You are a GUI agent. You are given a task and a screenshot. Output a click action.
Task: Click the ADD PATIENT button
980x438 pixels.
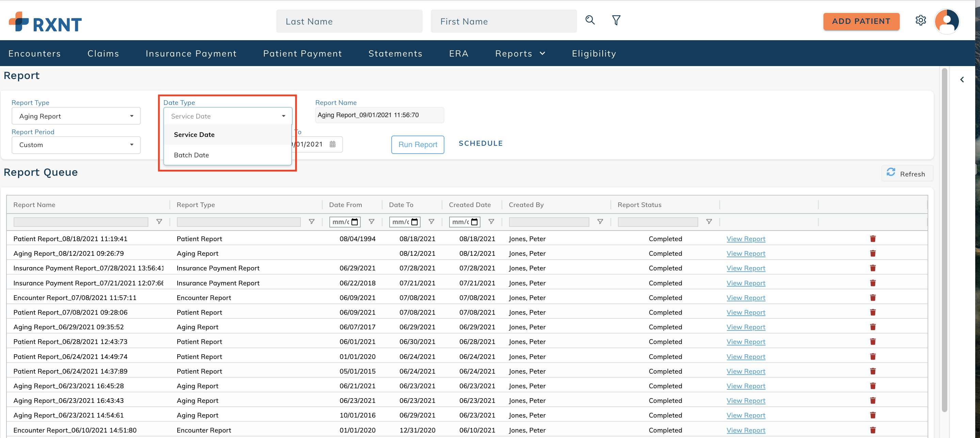[861, 21]
